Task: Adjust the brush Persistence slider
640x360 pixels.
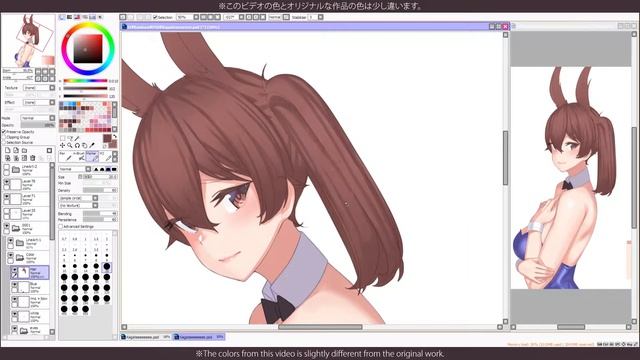Action: click(x=100, y=220)
